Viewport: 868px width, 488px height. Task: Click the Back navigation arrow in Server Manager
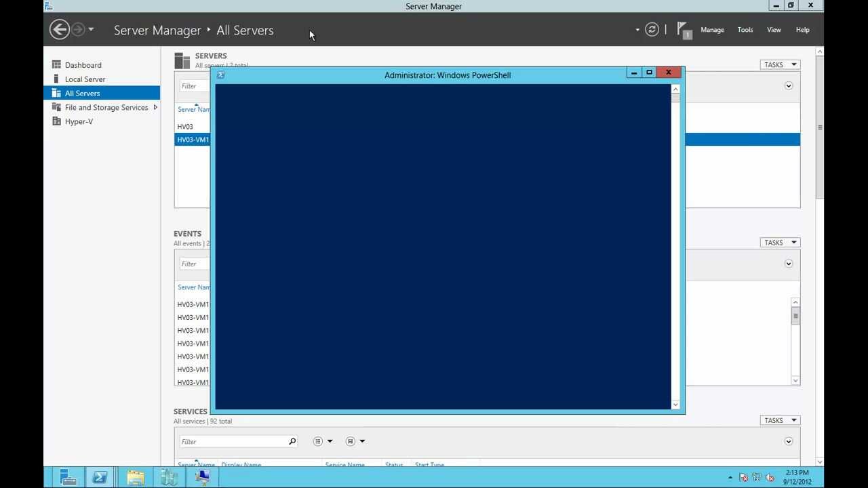[x=60, y=29]
